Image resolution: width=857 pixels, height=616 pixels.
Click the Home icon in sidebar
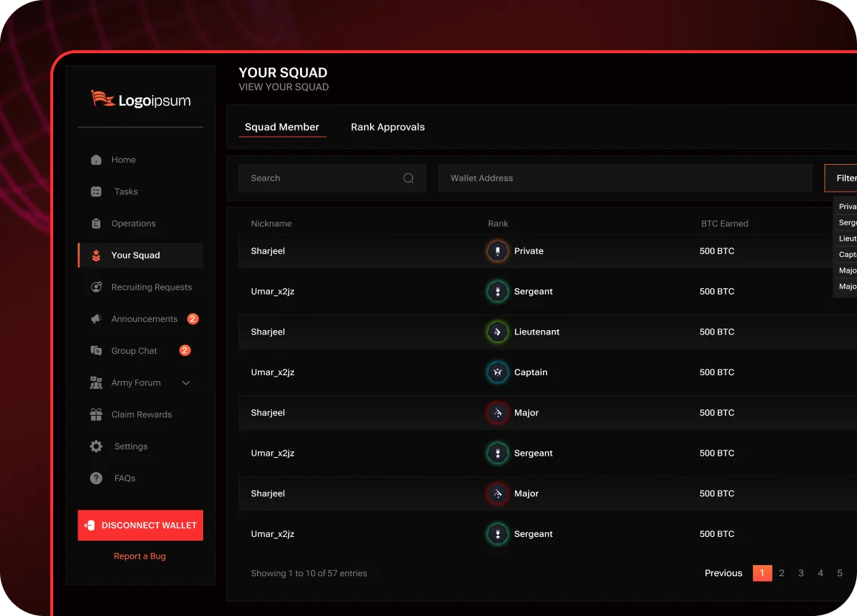pyautogui.click(x=96, y=160)
